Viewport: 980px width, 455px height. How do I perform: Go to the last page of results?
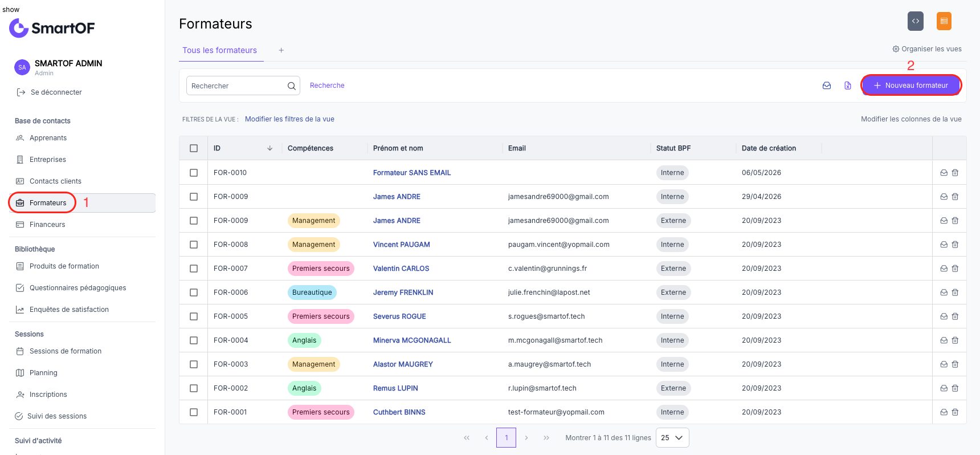tap(546, 438)
